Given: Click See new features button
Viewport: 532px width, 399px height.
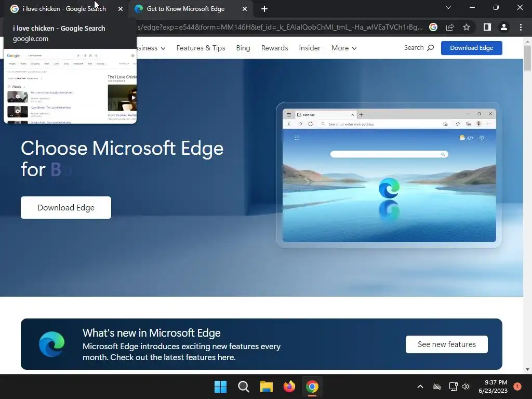Looking at the screenshot, I should point(446,344).
